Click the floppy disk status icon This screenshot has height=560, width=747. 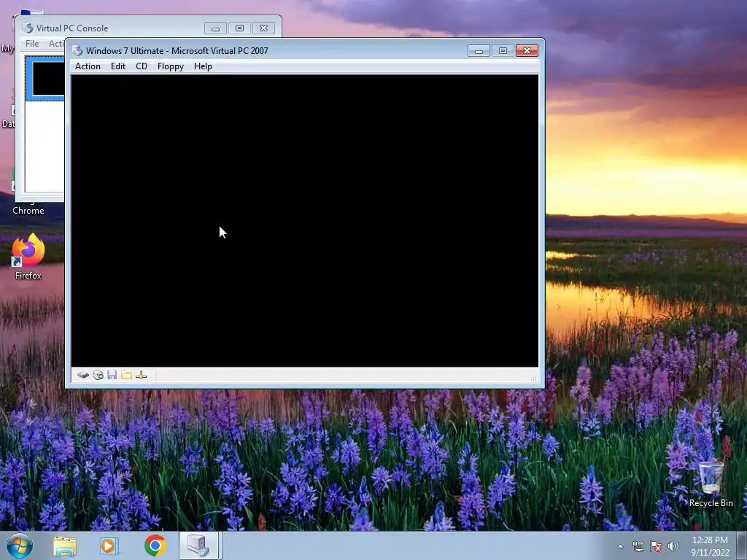tap(112, 376)
